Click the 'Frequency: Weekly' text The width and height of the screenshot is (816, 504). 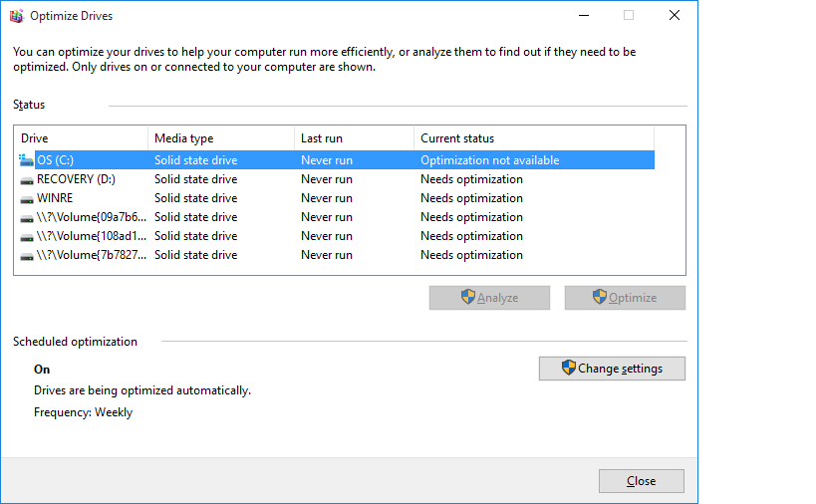pos(84,412)
